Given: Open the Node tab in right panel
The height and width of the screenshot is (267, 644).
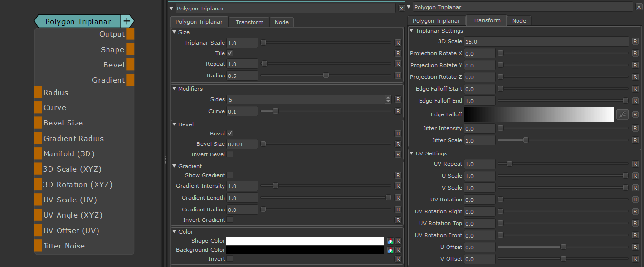Looking at the screenshot, I should tap(519, 21).
